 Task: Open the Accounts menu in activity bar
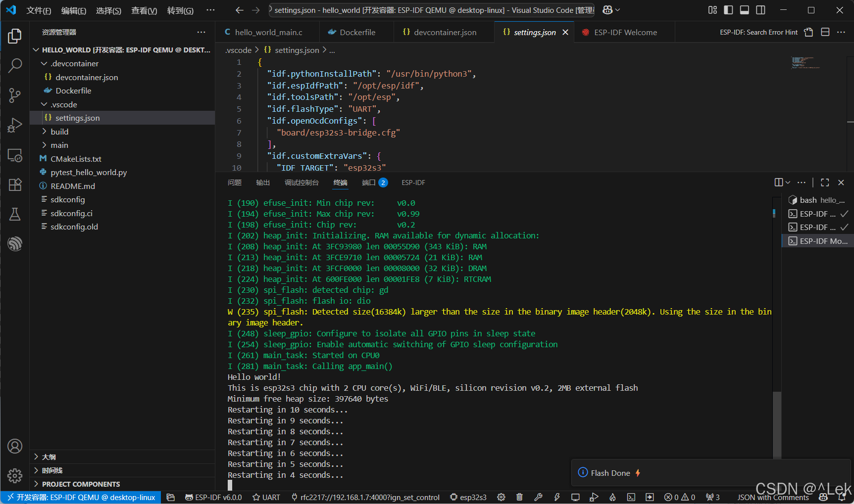click(15, 446)
